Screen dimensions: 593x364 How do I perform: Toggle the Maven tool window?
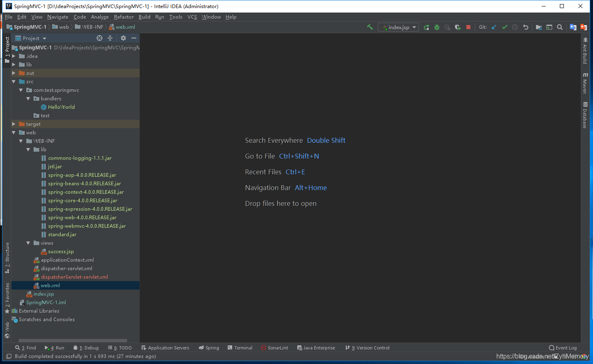click(x=585, y=83)
